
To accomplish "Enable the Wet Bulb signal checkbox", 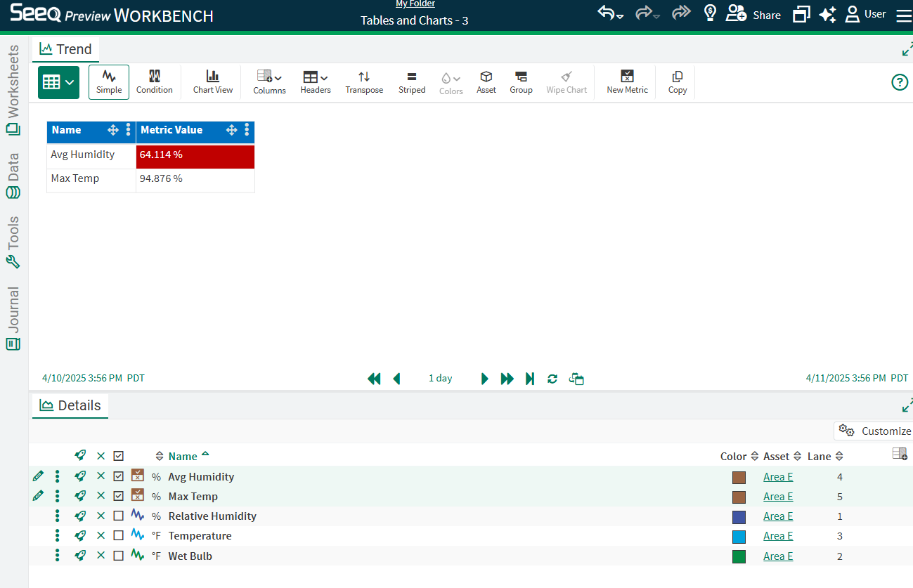I will tap(118, 556).
